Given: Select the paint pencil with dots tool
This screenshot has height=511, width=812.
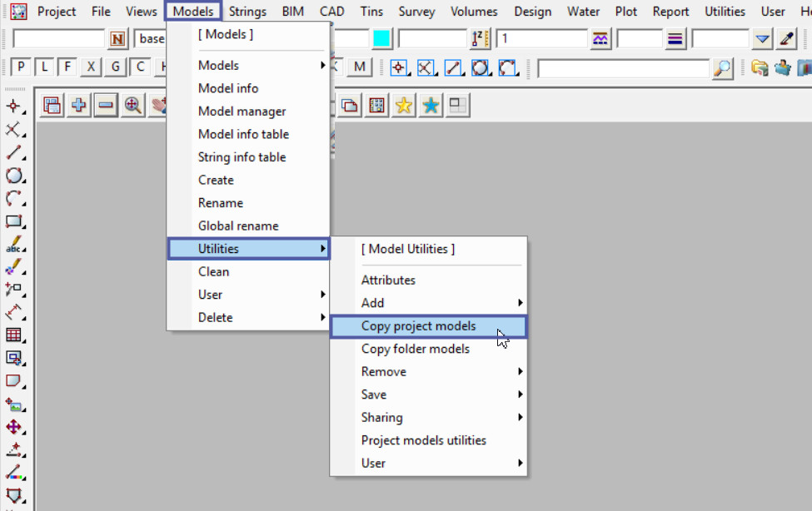Looking at the screenshot, I should coord(14,266).
